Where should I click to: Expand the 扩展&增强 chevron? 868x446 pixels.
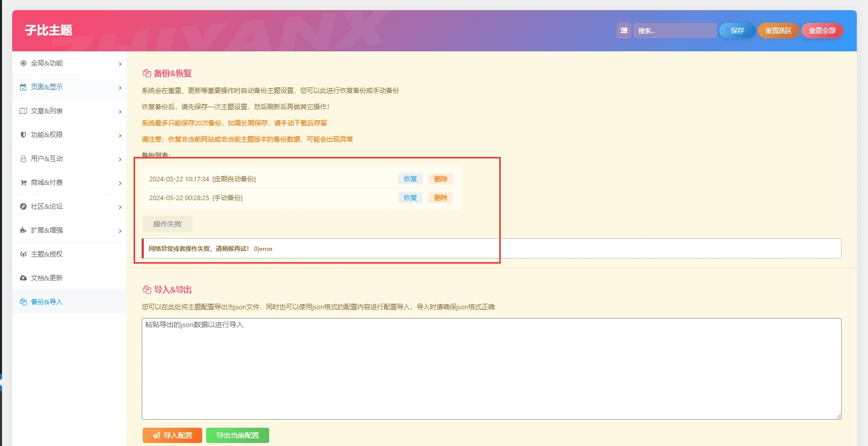(x=120, y=231)
